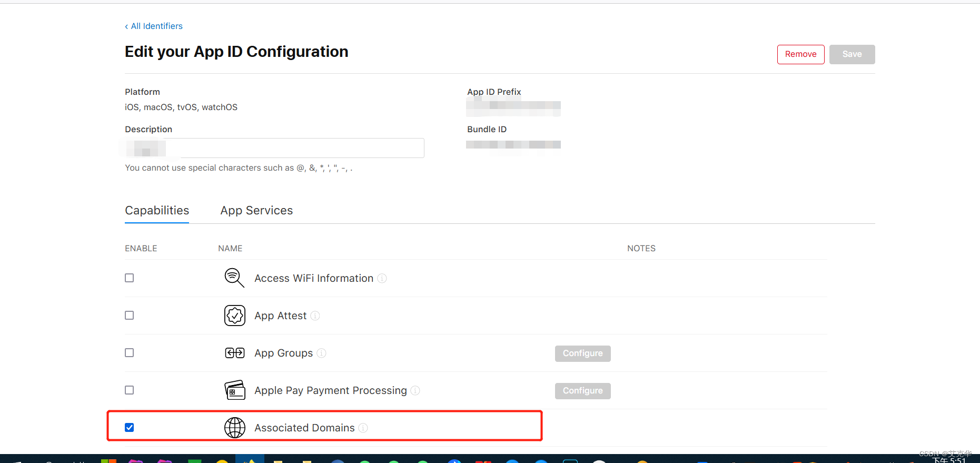The image size is (980, 463).
Task: Click the Save button
Action: (x=852, y=54)
